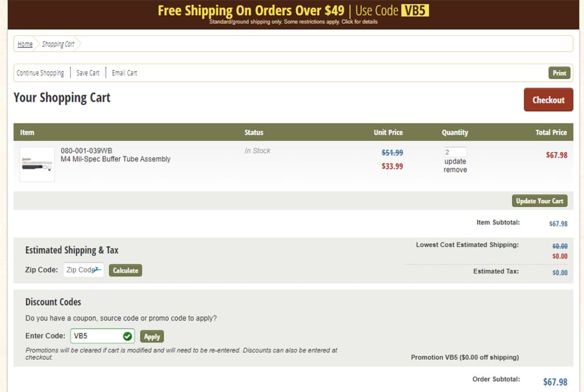
Task: Click the Checkout button
Action: [x=548, y=100]
